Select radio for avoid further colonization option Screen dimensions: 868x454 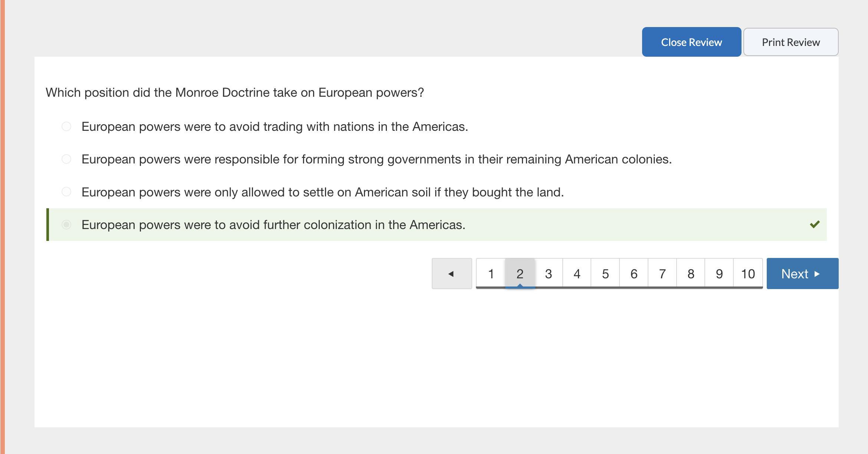(x=66, y=225)
